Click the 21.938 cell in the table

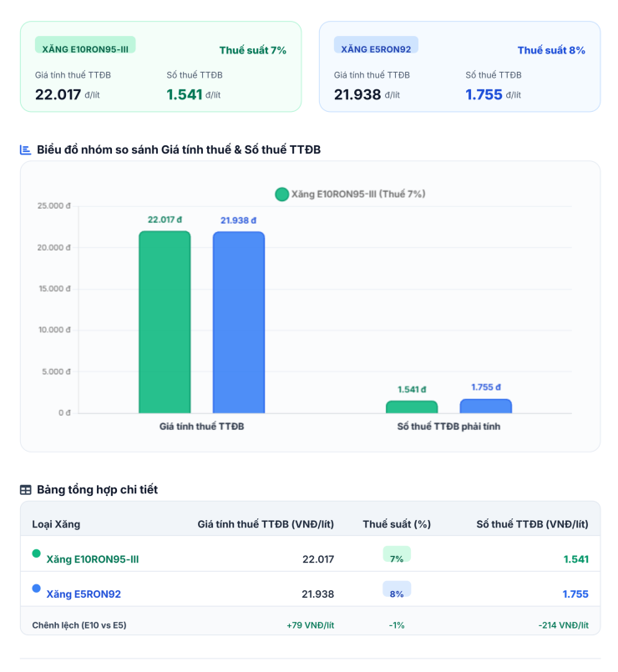click(318, 594)
